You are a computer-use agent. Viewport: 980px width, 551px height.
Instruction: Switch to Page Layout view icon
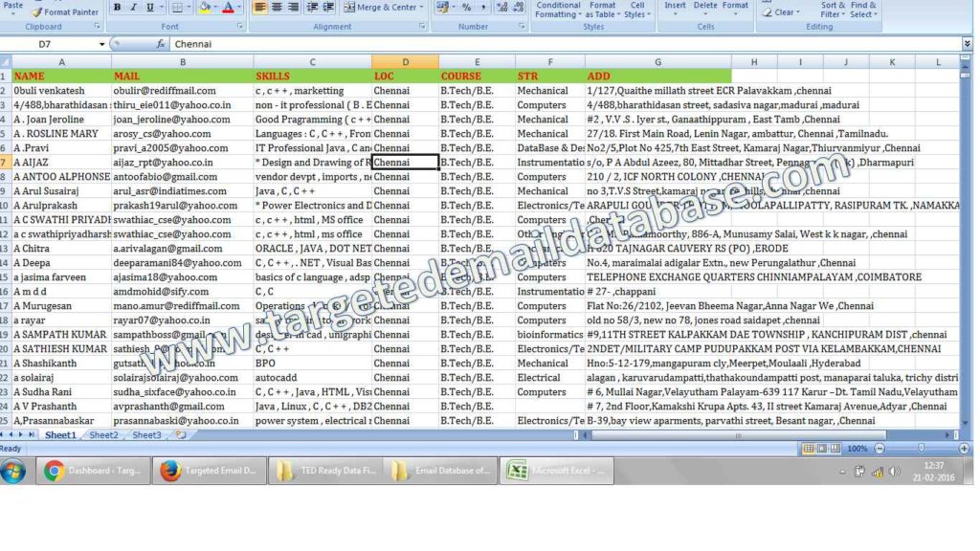pos(822,449)
